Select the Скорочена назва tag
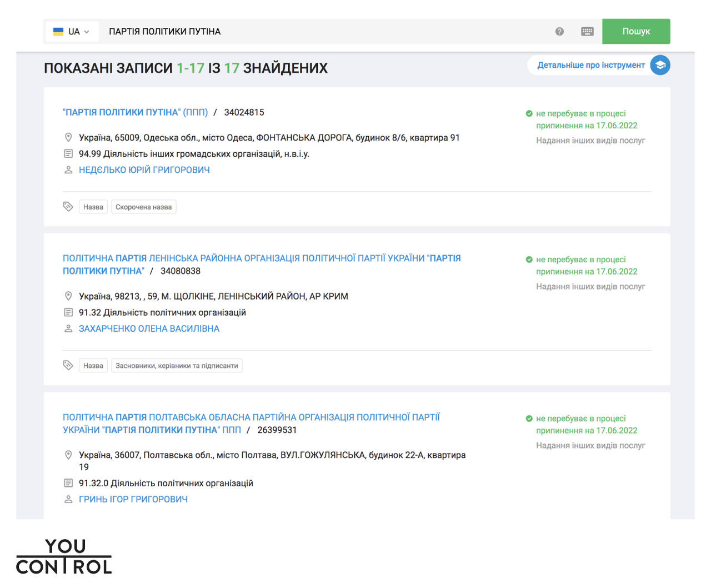This screenshot has width=711, height=588. coord(143,207)
